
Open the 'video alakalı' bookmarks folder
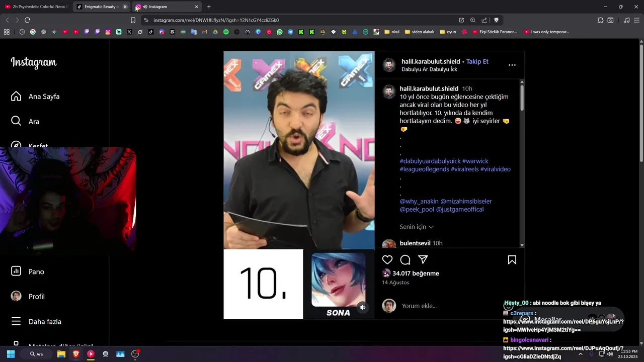click(x=420, y=32)
